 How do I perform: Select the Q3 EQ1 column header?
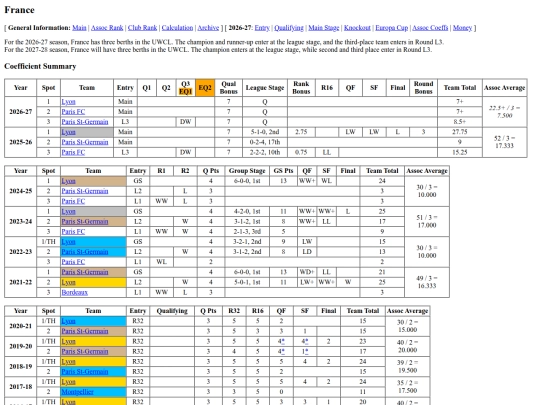click(x=186, y=87)
